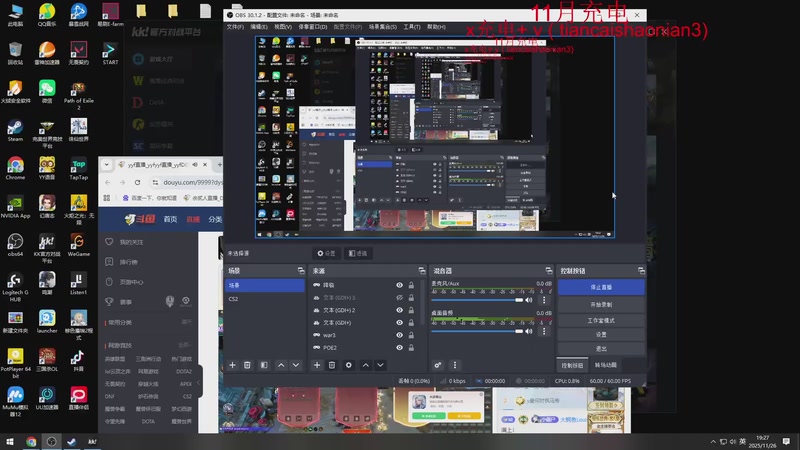Screen dimensions: 800x450
Task: Open selected source properties gear
Action: 348,365
